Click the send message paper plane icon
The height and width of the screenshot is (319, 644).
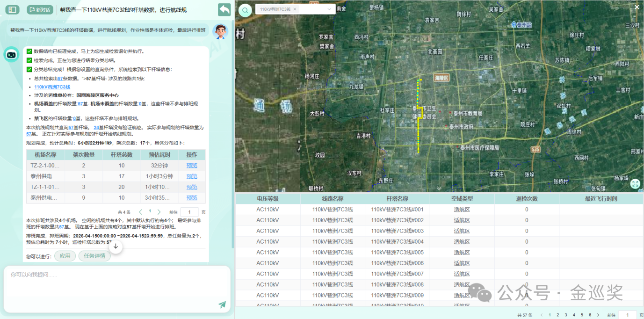[x=222, y=304]
